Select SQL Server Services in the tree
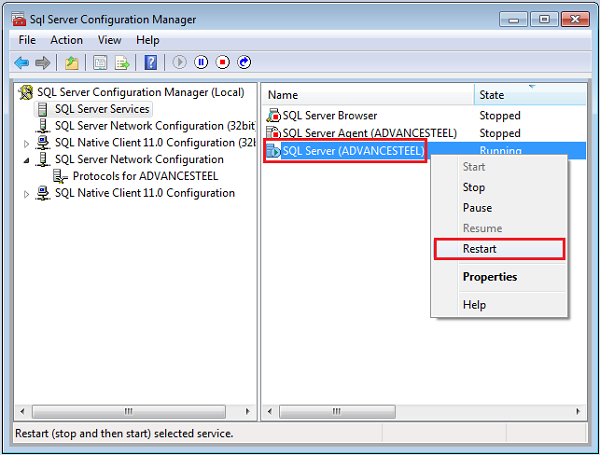 [x=102, y=109]
